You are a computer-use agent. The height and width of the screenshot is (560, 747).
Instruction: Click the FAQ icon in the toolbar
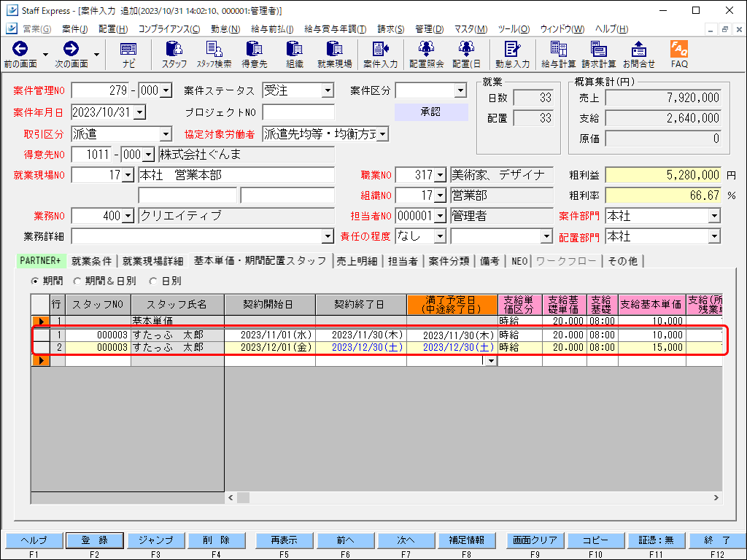[x=678, y=52]
